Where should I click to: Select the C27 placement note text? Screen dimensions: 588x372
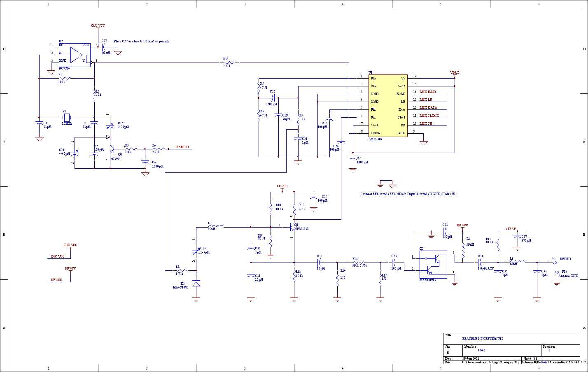(x=142, y=42)
